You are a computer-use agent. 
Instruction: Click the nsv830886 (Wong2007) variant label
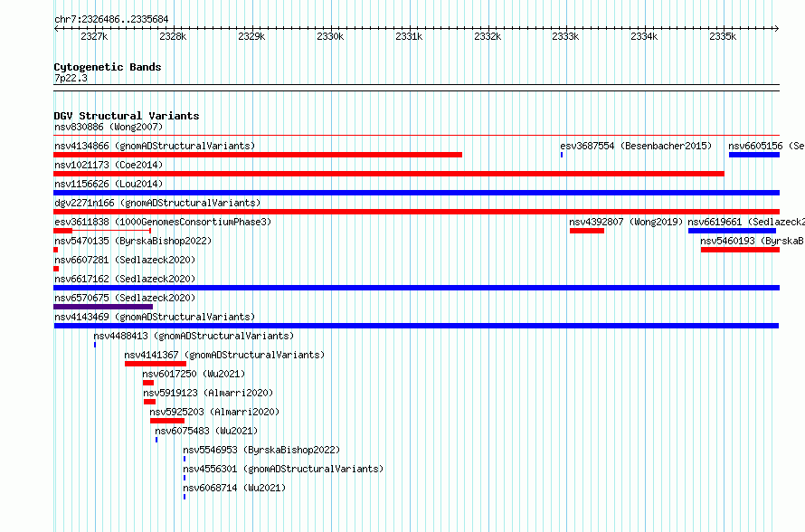(x=109, y=127)
